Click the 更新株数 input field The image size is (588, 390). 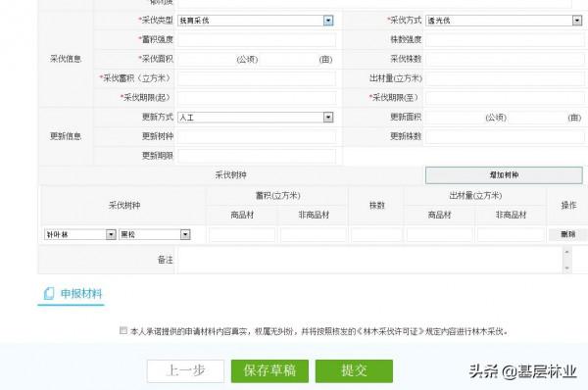[x=505, y=136]
